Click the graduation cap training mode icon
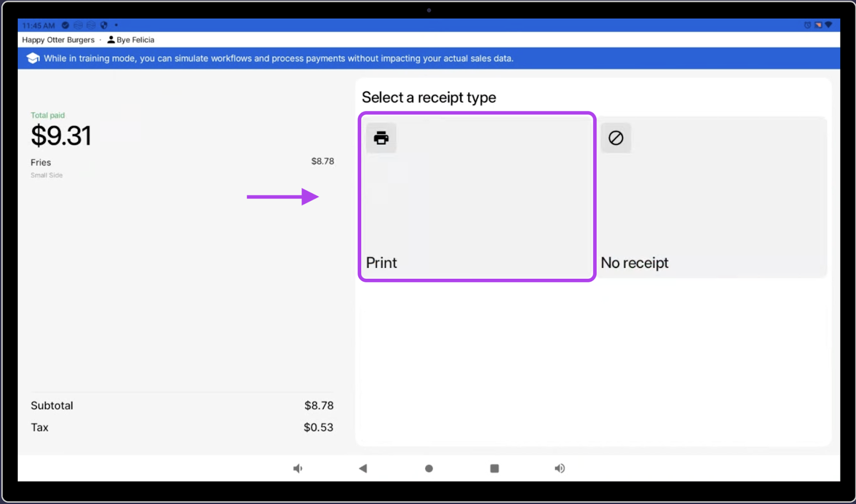The image size is (856, 504). tap(33, 58)
